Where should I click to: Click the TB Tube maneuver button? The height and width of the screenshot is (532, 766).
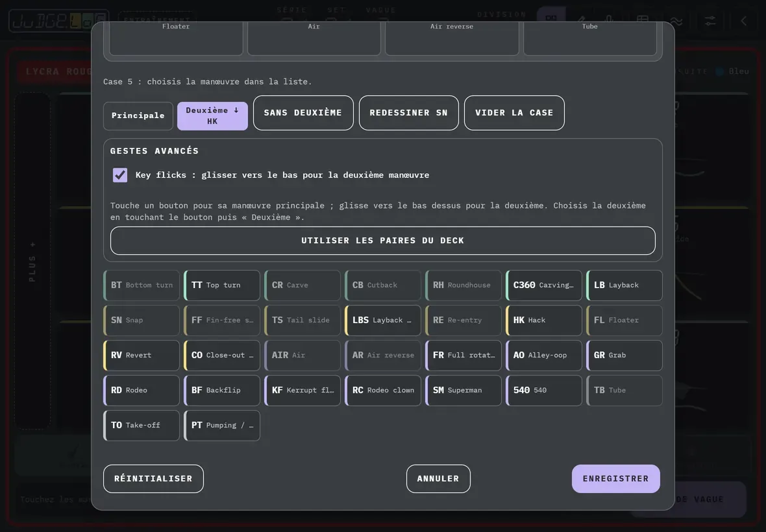[624, 391]
